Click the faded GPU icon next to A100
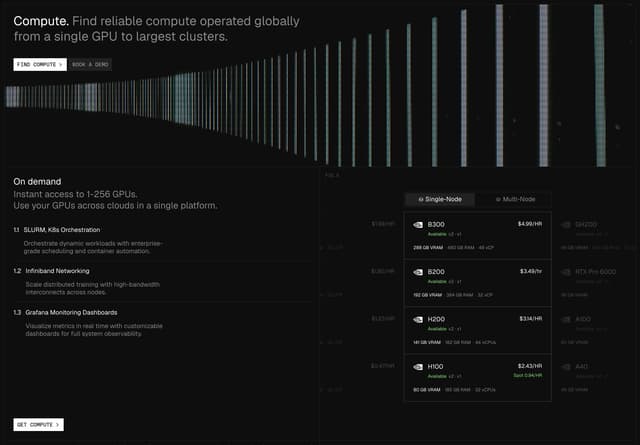This screenshot has height=445, width=640. tap(566, 319)
